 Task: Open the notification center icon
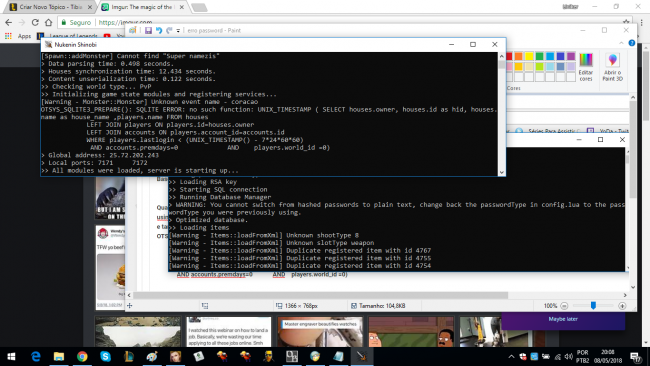point(635,356)
